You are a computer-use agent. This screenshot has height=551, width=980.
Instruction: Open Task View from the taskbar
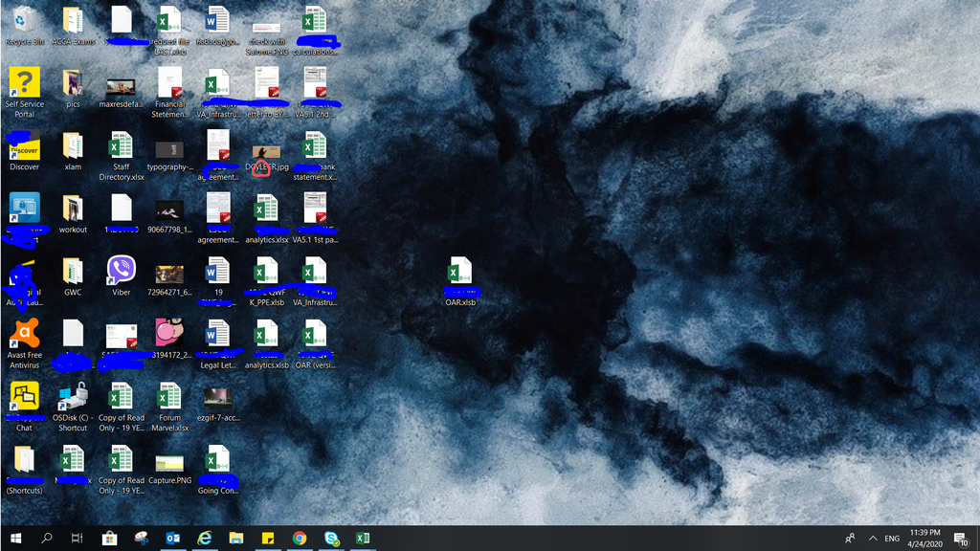(77, 538)
